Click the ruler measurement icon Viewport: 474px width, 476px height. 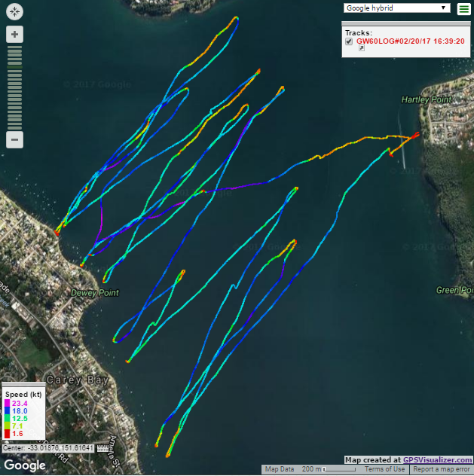tap(102, 448)
